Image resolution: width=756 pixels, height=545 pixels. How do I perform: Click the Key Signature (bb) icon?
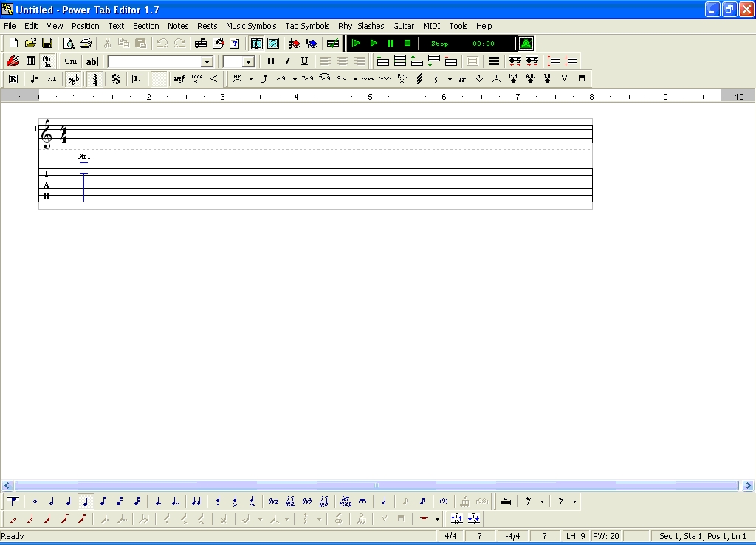pyautogui.click(x=72, y=78)
